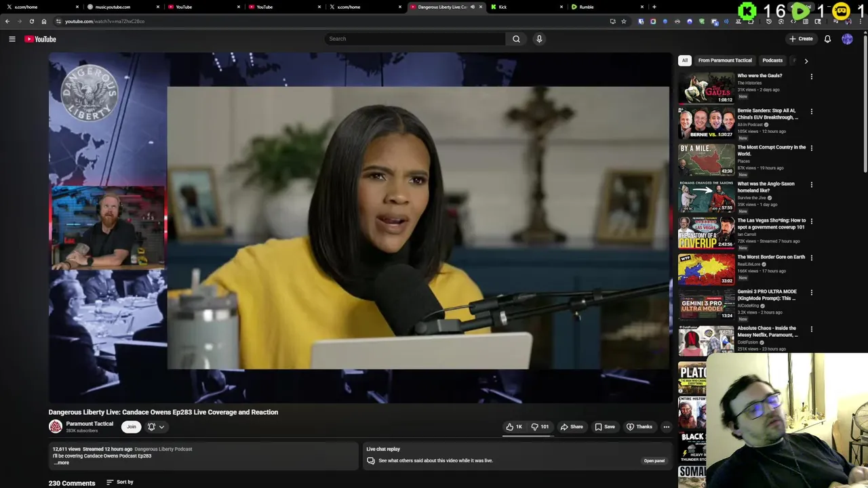Viewport: 868px width, 488px height.
Task: Open the Chrome three-dot menu
Action: click(861, 21)
